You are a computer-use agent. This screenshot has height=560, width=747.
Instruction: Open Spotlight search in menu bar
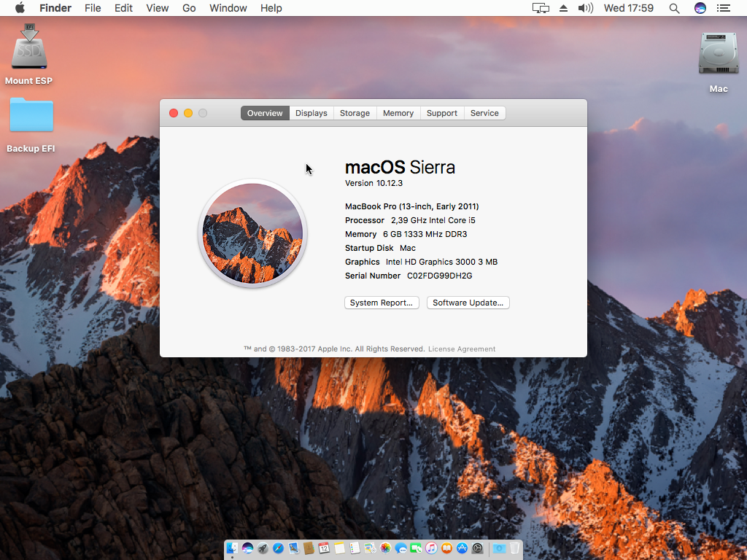pyautogui.click(x=674, y=8)
